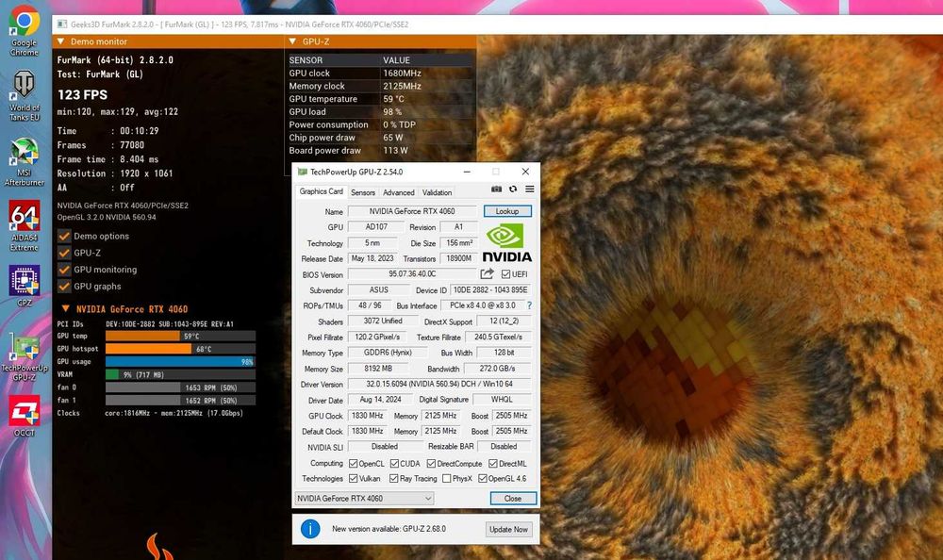Click the 123 FPS readout
The width and height of the screenshot is (943, 560).
pos(82,94)
